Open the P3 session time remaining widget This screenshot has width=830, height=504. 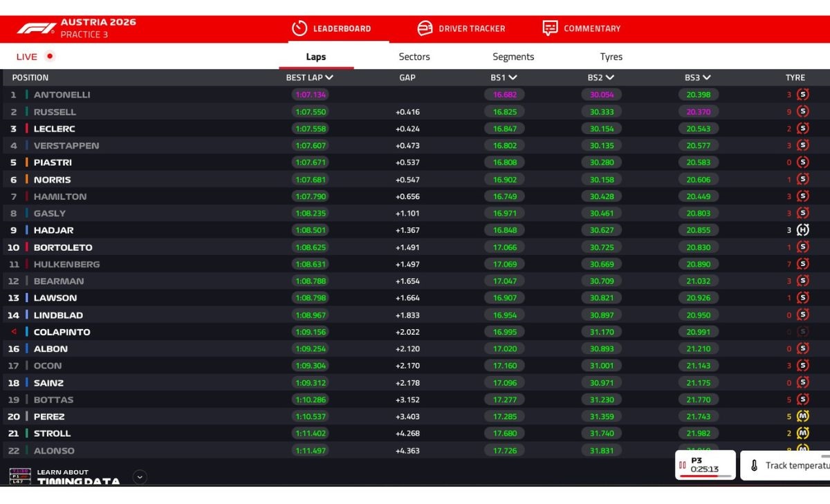(705, 465)
